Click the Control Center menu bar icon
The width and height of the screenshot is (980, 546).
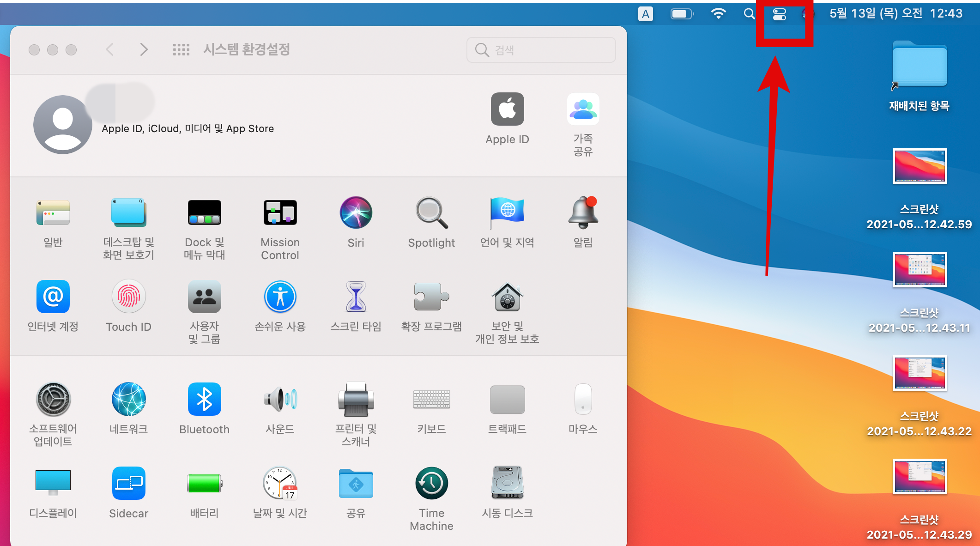[x=779, y=14]
